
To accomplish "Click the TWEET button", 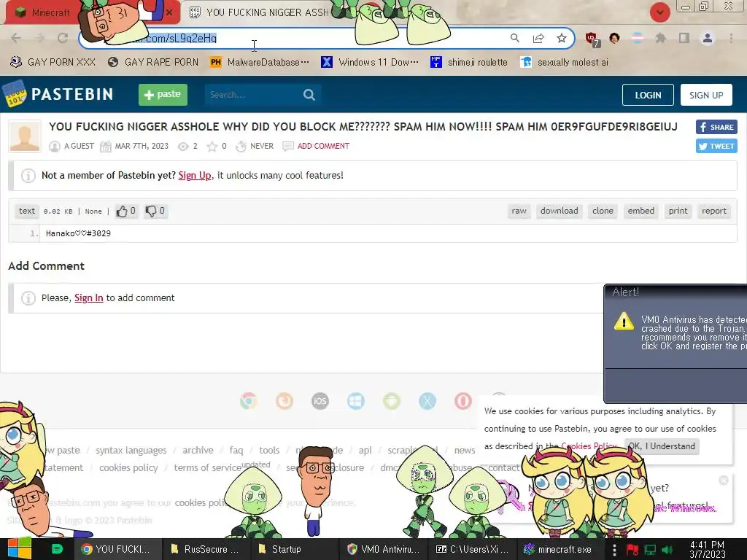I will click(716, 146).
